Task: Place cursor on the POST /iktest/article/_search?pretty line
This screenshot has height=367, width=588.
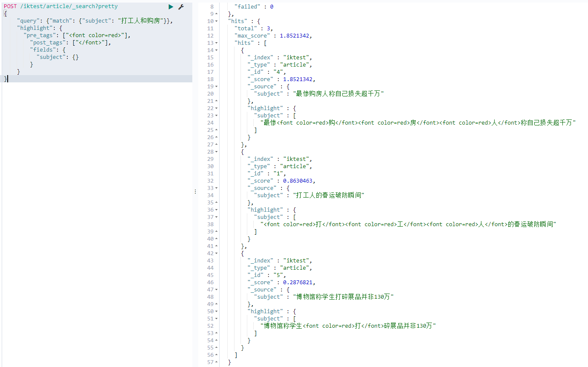Action: coord(61,6)
